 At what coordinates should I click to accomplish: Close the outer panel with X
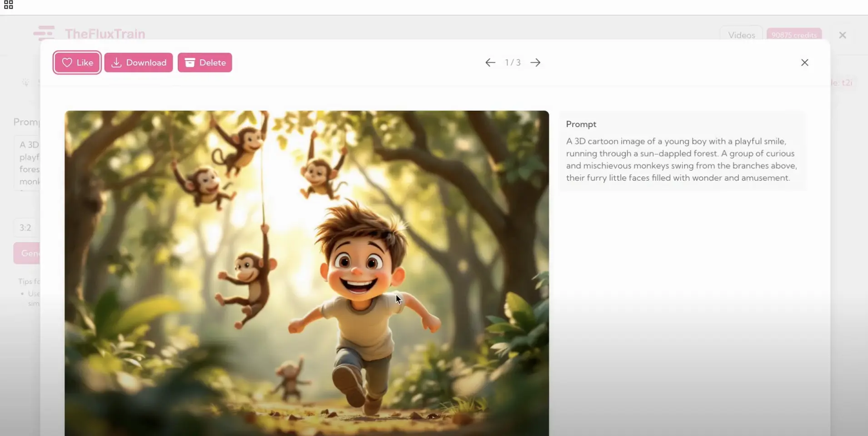(x=843, y=35)
